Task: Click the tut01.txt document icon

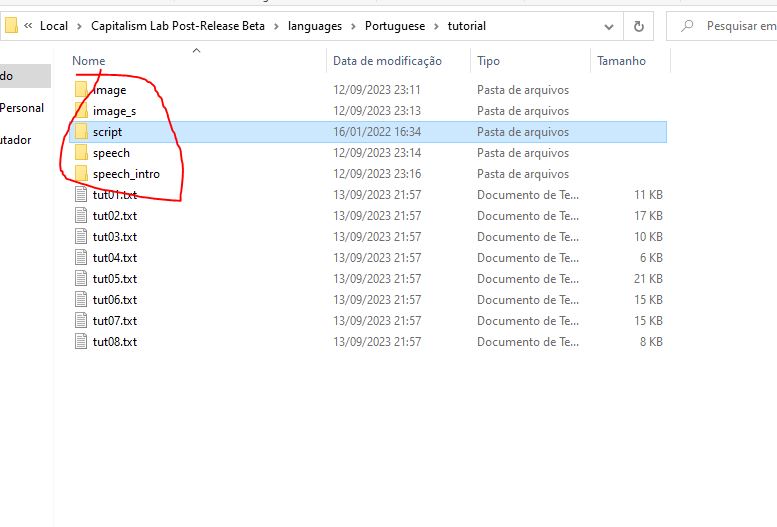Action: coord(81,194)
